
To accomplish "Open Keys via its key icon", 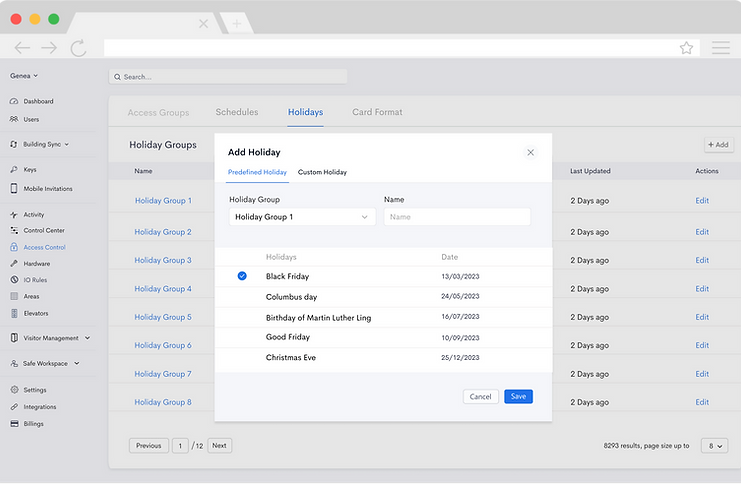I will [x=14, y=169].
